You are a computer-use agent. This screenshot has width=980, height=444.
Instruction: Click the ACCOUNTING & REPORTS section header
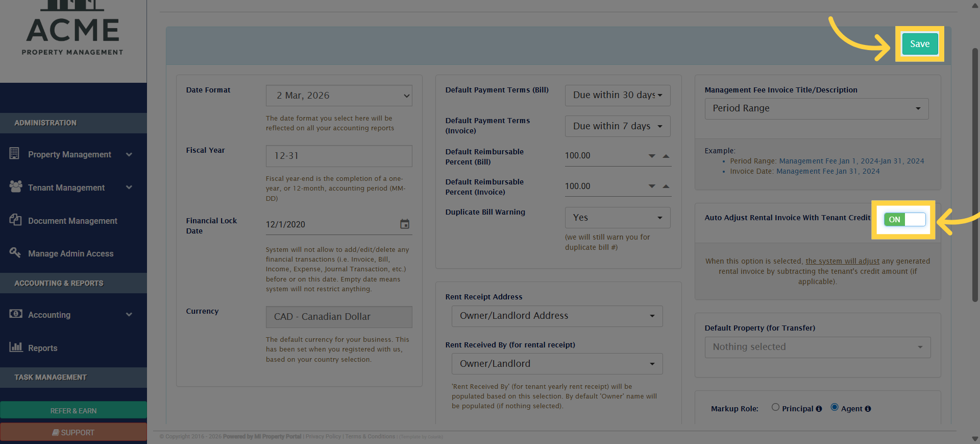(73, 283)
